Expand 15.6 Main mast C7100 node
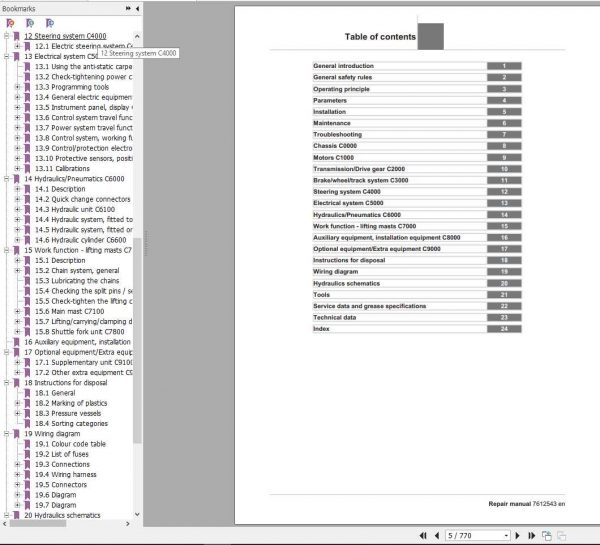The height and width of the screenshot is (545, 600). 17,312
